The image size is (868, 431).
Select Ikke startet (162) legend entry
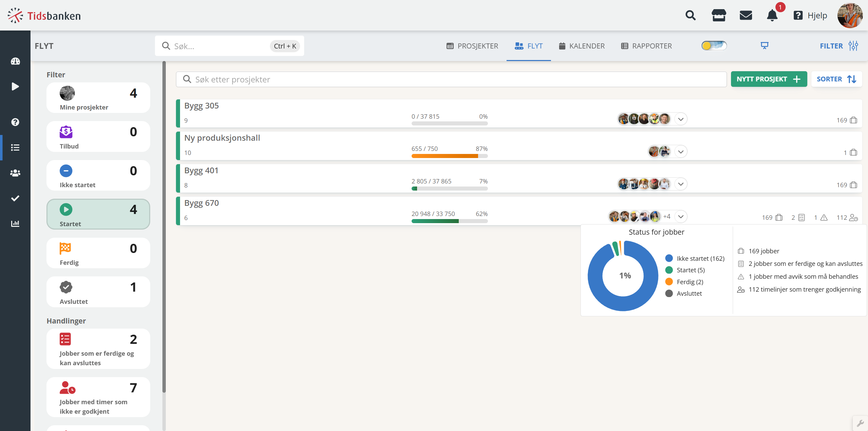(695, 259)
